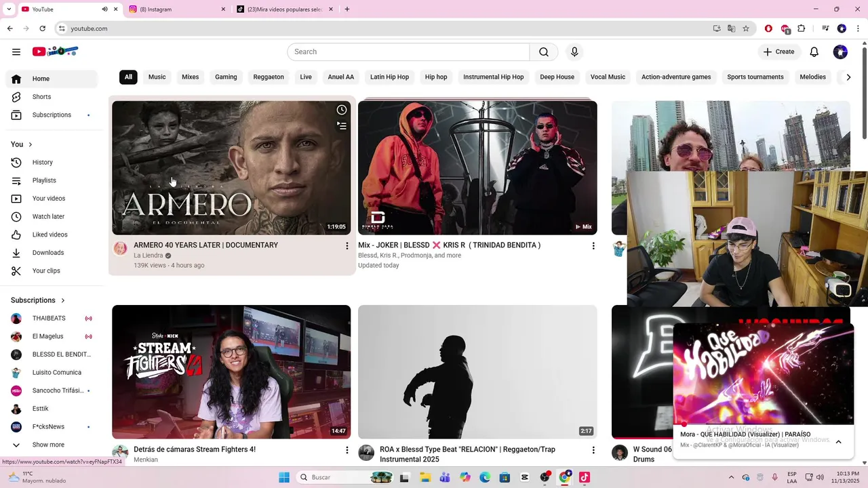Show more subscriptions
This screenshot has width=868, height=488.
[52, 445]
